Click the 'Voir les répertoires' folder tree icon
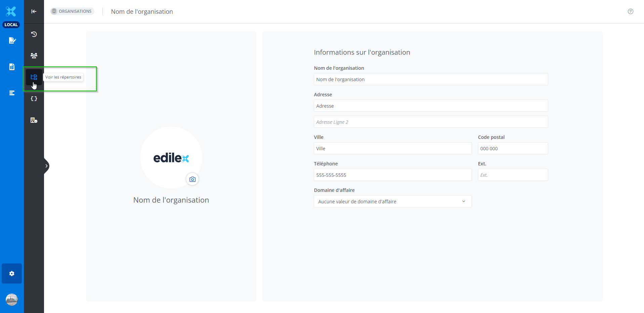This screenshot has height=313, width=644. (x=34, y=77)
